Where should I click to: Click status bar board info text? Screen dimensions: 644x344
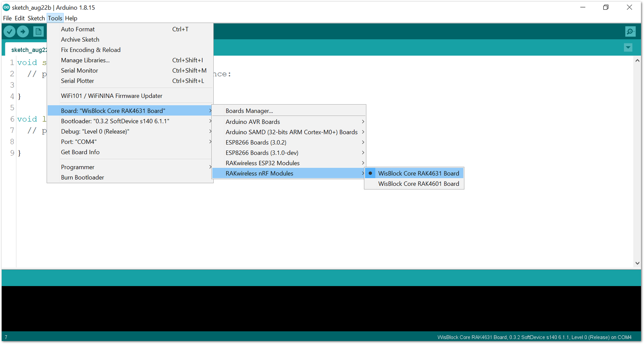pos(534,337)
